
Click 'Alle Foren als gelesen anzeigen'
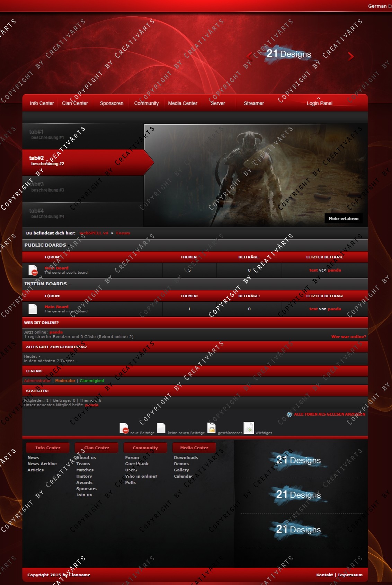330,414
